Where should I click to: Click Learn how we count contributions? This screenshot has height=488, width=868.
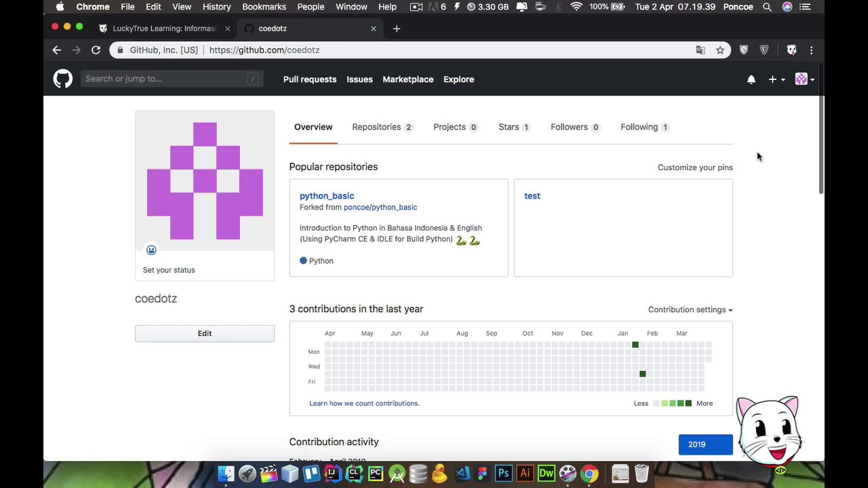coord(364,403)
